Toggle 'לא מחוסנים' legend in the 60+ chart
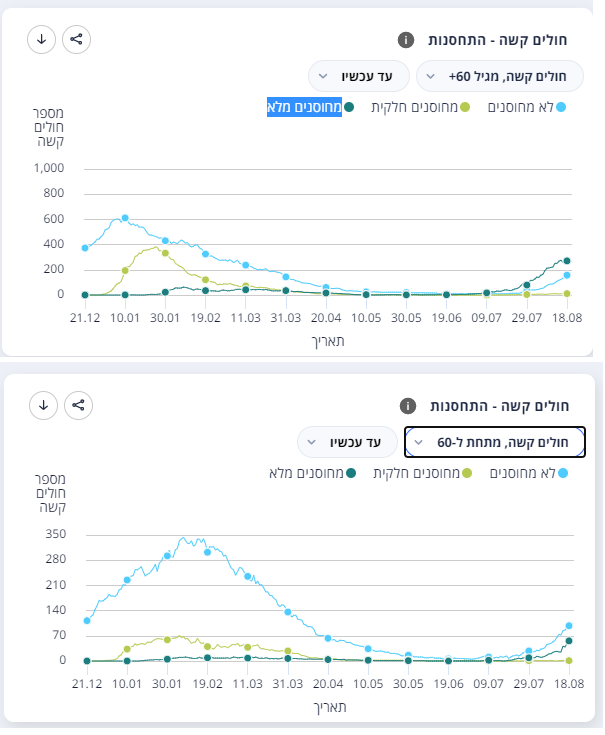 coord(526,107)
